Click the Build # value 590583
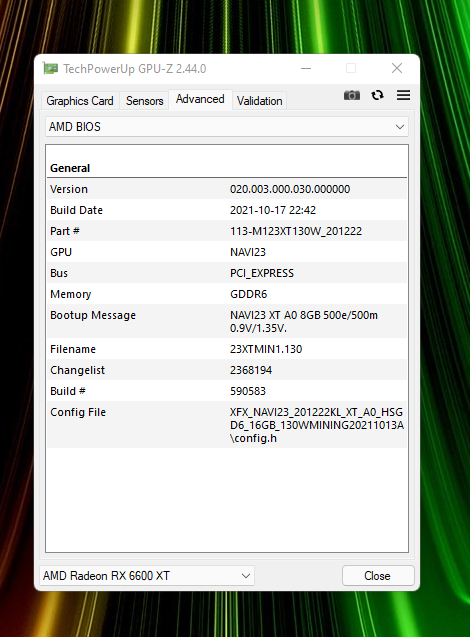 point(248,391)
